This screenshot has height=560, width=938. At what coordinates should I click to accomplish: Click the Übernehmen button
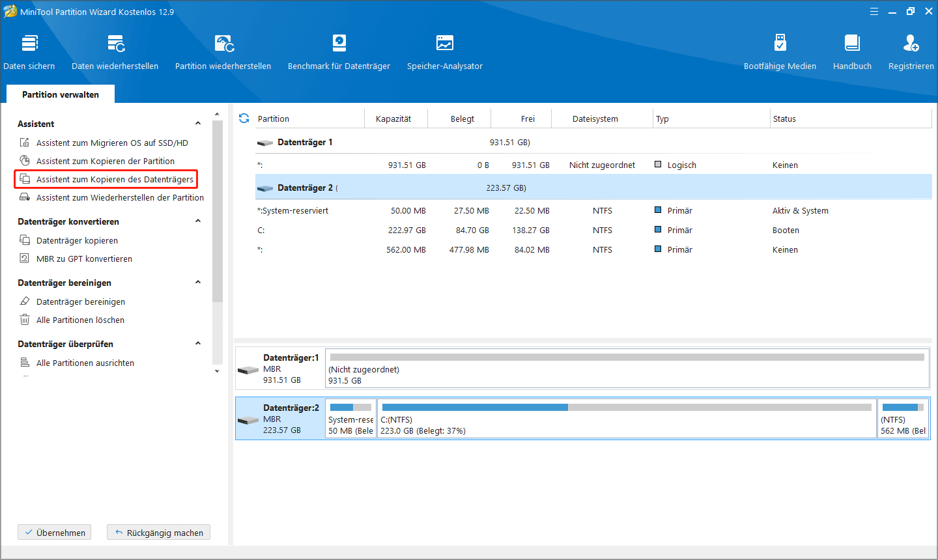pos(55,533)
